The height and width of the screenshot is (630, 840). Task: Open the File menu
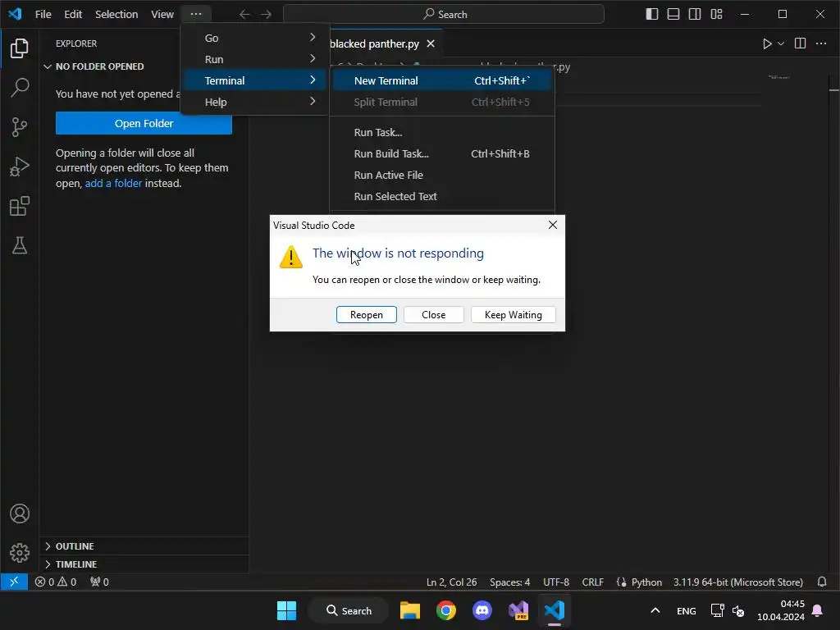[x=43, y=15]
